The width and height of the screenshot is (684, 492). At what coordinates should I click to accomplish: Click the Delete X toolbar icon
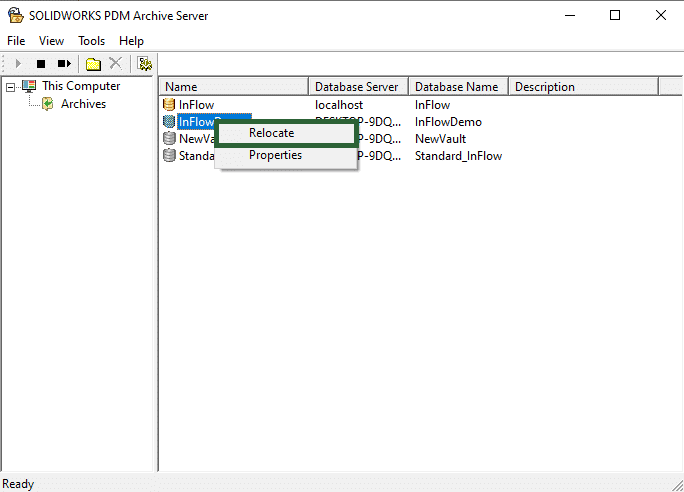pyautogui.click(x=116, y=63)
